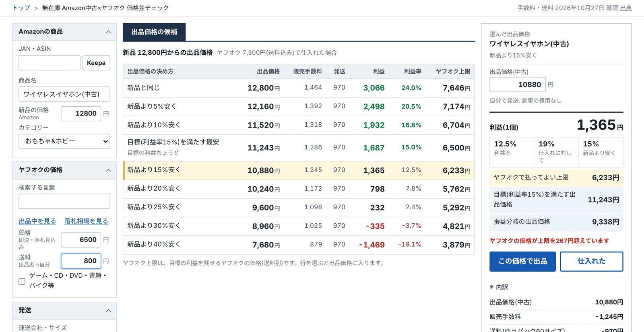Screen dimensions: 644x332
Task: Select the 新品より10%安く row
Action: tap(299, 125)
